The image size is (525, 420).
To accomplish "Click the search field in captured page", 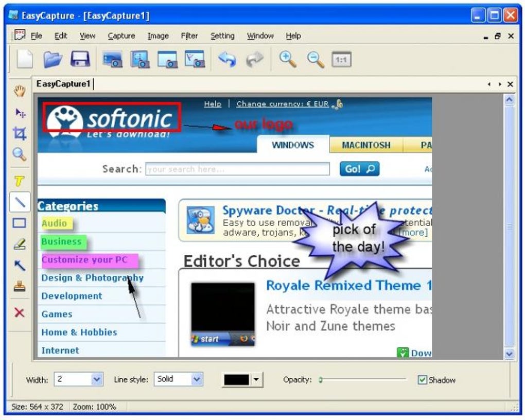I will tap(237, 169).
